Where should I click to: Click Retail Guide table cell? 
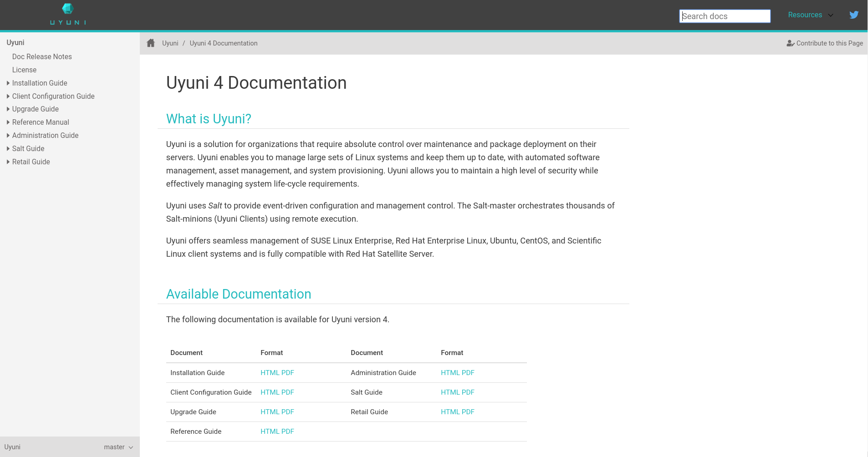click(369, 412)
